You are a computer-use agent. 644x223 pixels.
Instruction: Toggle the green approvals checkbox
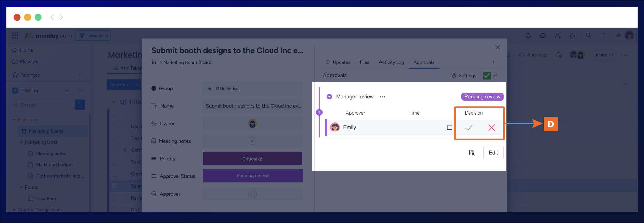pos(487,76)
